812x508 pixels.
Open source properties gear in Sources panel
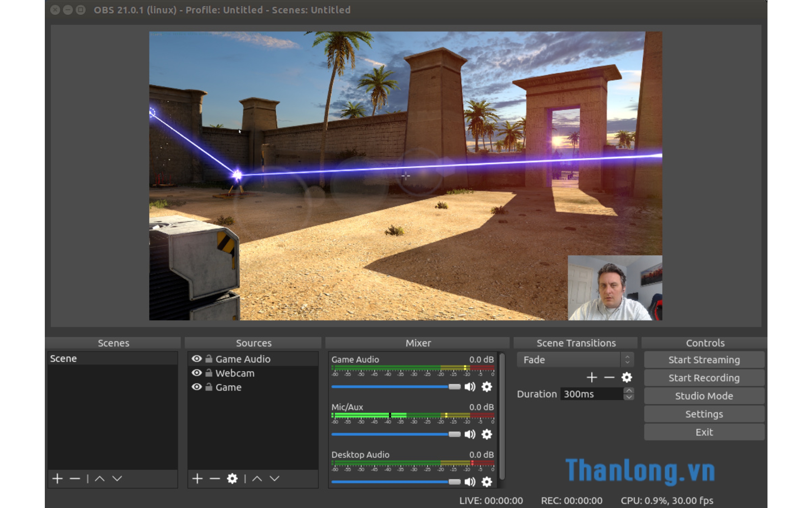tap(232, 478)
